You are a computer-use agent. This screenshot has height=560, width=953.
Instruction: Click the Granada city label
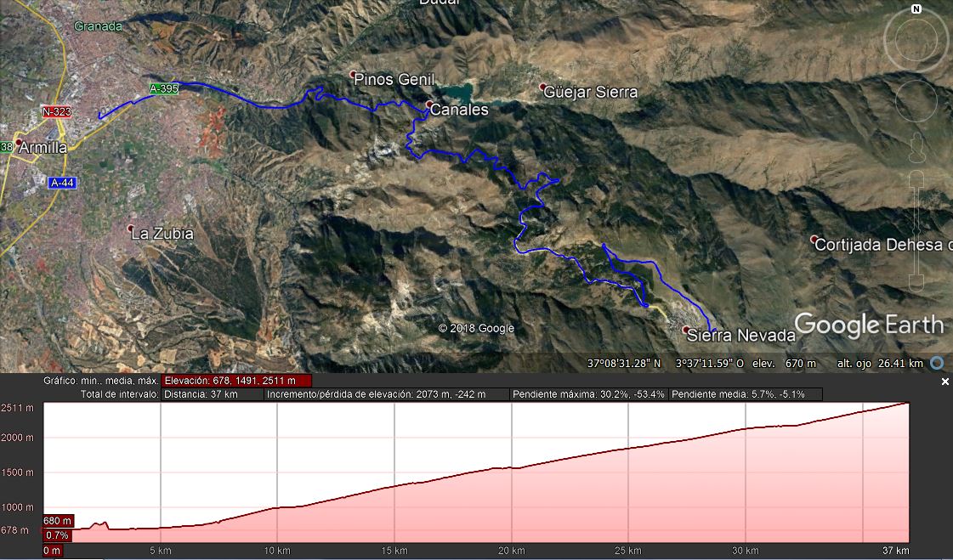click(x=98, y=26)
